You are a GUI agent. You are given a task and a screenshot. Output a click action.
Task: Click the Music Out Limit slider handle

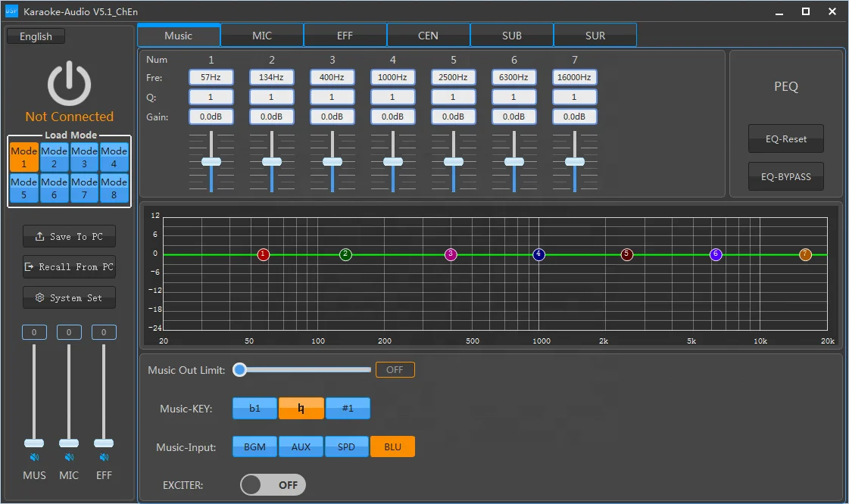240,370
